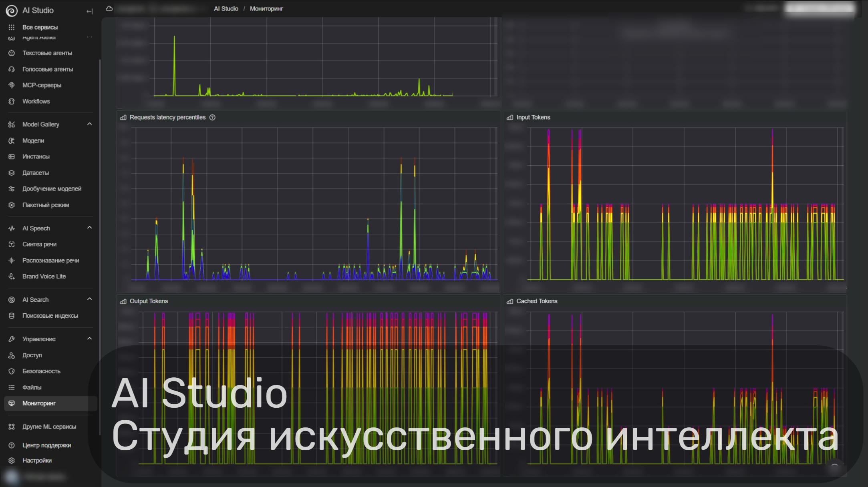This screenshot has width=868, height=487.
Task: Collapse the Model Gallery section chevron
Action: [x=89, y=124]
